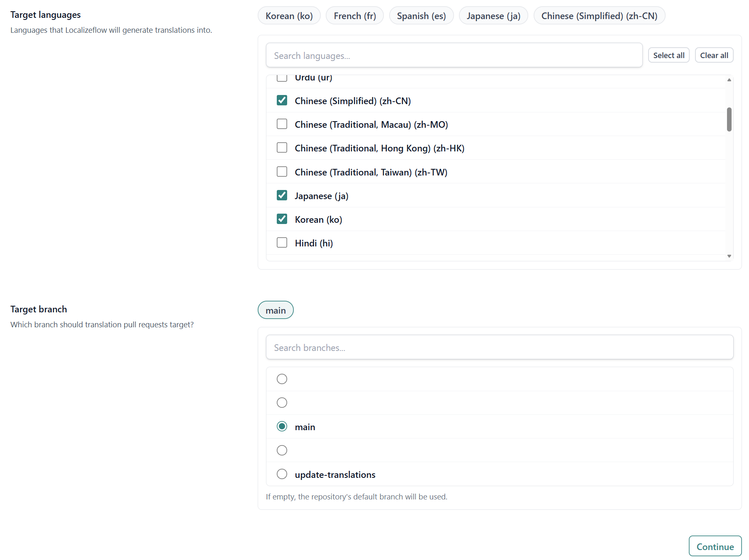The image size is (749, 560).
Task: Focus the Search branches input field
Action: tap(499, 347)
